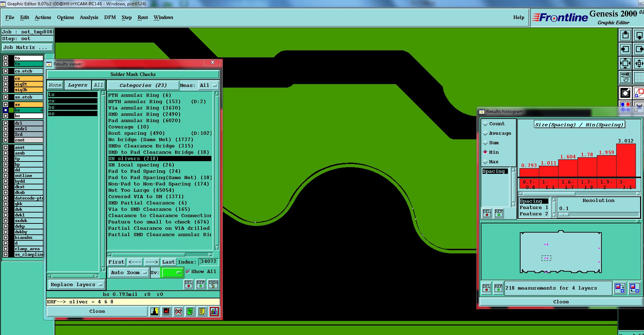
Task: Open the Replace layers dropdown
Action: (76, 284)
